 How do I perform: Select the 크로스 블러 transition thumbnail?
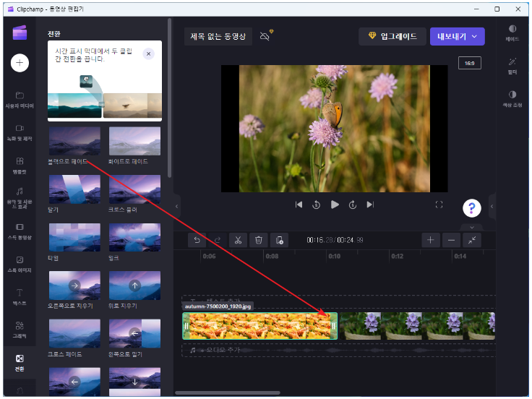click(134, 189)
